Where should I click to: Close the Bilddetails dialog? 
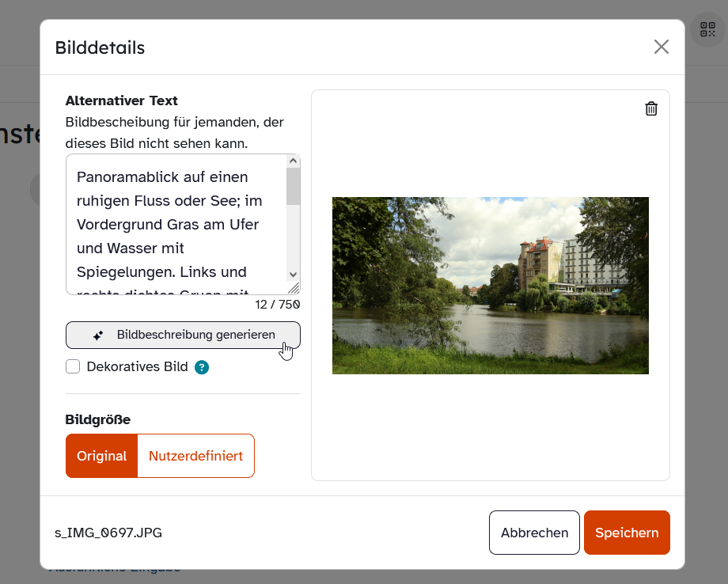click(662, 47)
